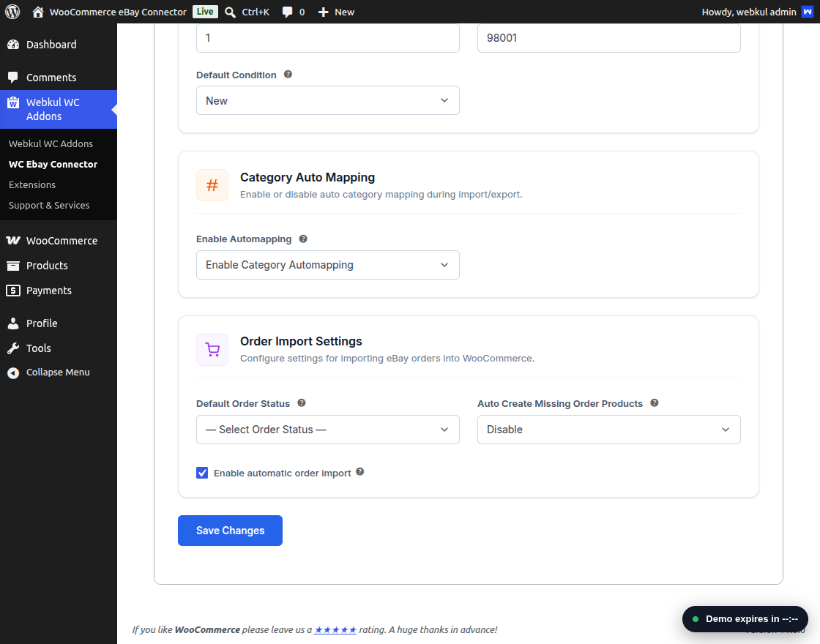Viewport: 820px width, 644px height.
Task: Click the five-star rating link
Action: point(335,630)
